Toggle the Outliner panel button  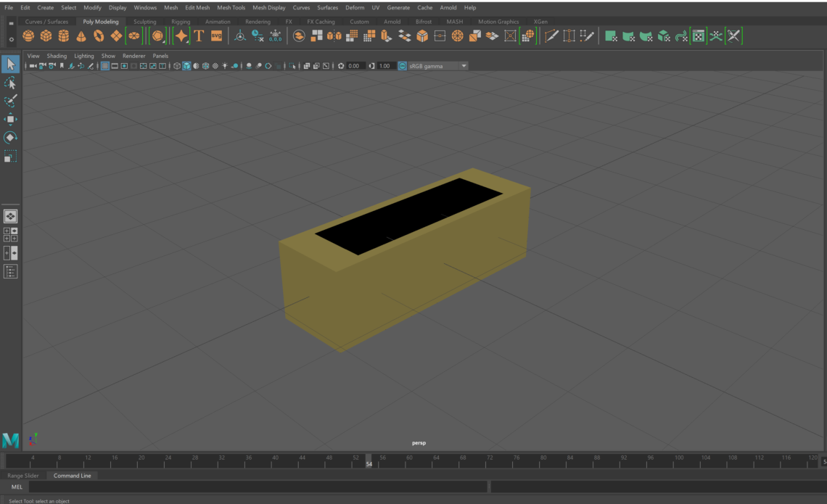click(x=11, y=271)
